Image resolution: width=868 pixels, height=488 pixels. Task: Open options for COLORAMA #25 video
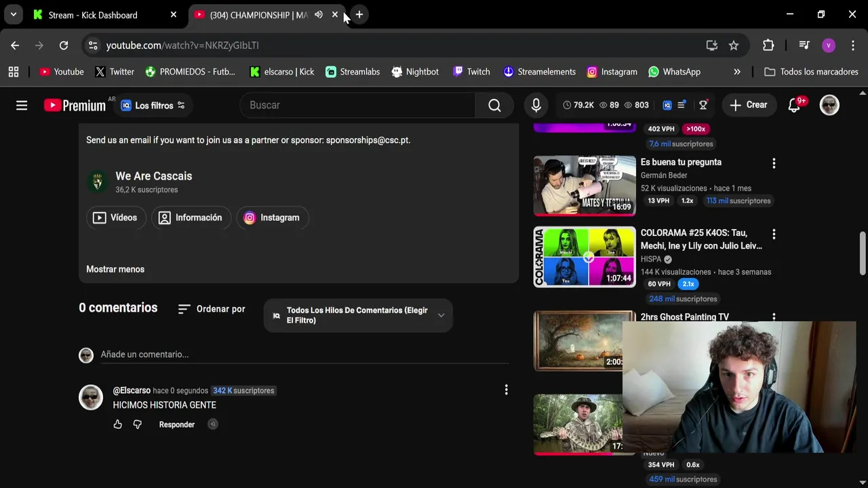(774, 234)
